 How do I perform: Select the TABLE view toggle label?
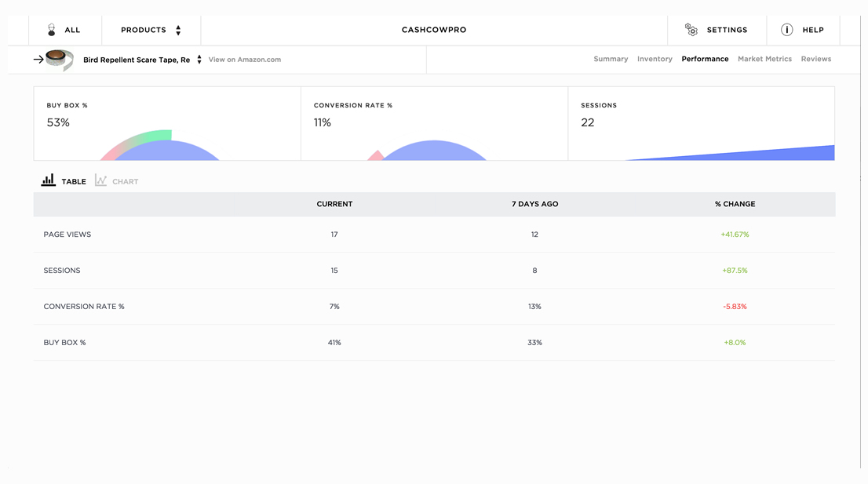point(74,181)
